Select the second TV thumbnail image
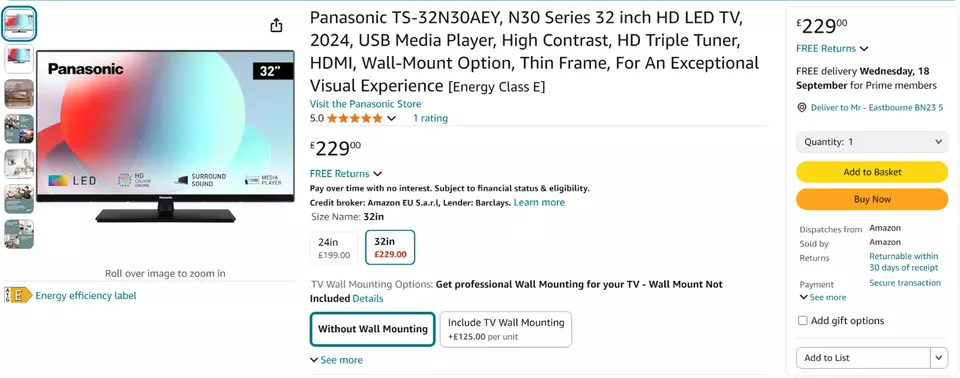Viewport: 960px width, 378px height. (x=19, y=59)
